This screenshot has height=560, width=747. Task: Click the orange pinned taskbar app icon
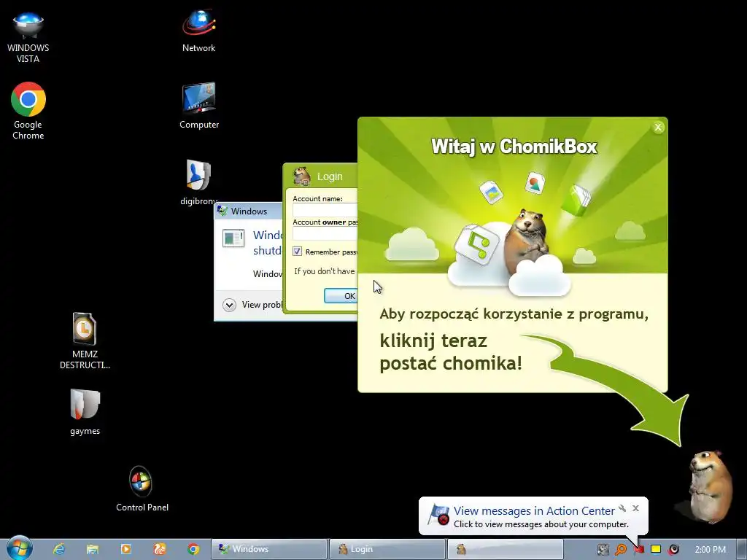tap(160, 549)
